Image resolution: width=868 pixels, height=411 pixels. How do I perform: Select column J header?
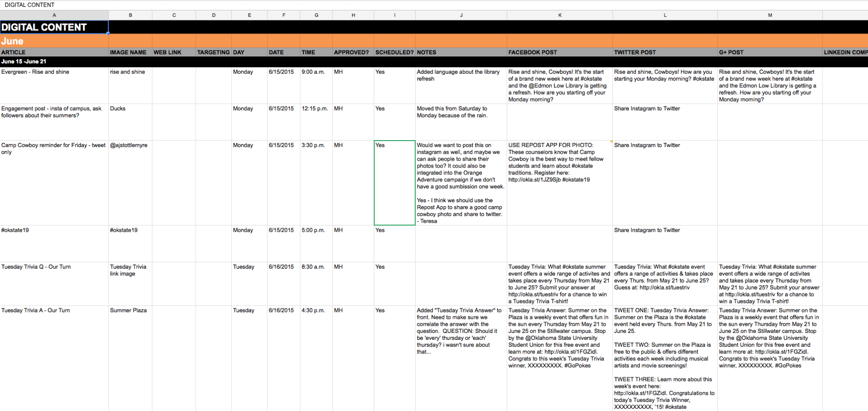pos(461,15)
